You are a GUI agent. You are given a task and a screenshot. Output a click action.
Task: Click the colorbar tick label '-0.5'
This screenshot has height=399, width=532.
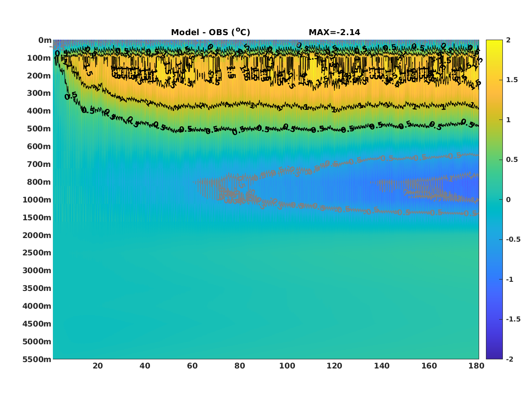pos(513,239)
